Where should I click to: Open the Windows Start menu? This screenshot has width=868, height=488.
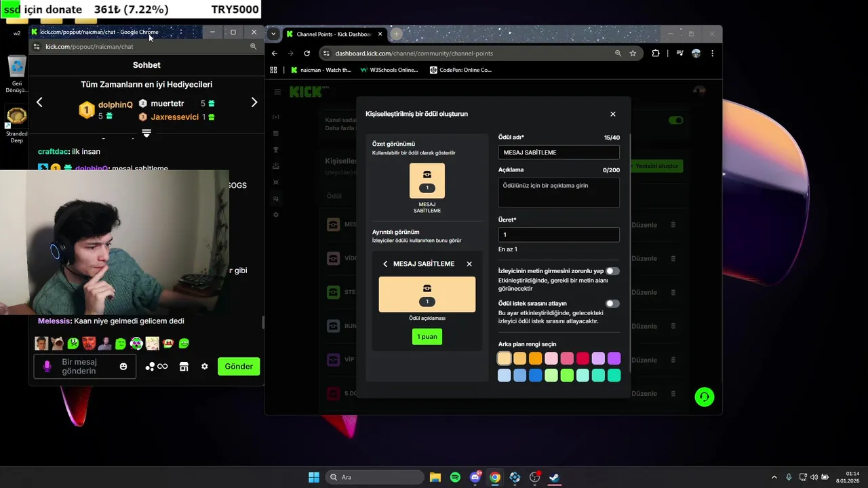(314, 477)
